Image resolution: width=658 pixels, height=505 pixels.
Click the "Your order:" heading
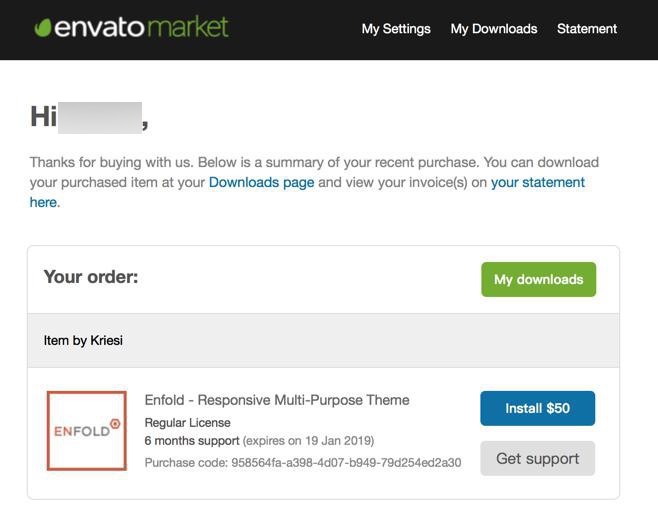pos(91,277)
